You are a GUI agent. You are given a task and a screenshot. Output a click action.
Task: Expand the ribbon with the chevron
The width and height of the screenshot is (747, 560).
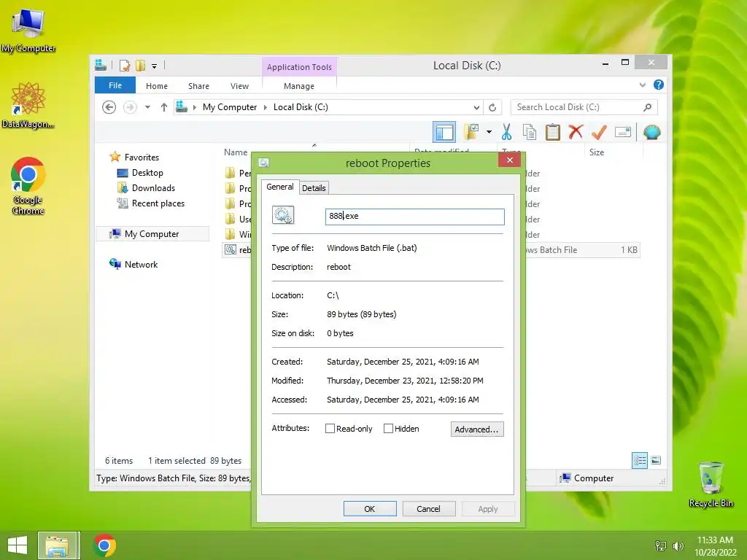[642, 85]
